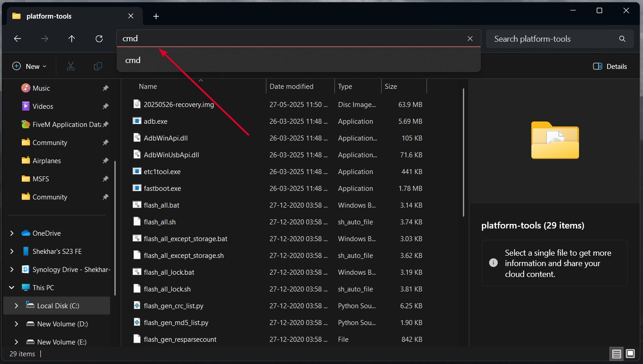
Task: Toggle the Details pane
Action: point(610,66)
